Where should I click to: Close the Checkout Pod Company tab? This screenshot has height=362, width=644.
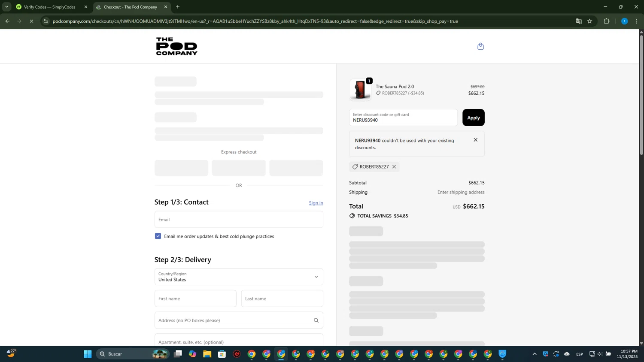click(x=166, y=7)
